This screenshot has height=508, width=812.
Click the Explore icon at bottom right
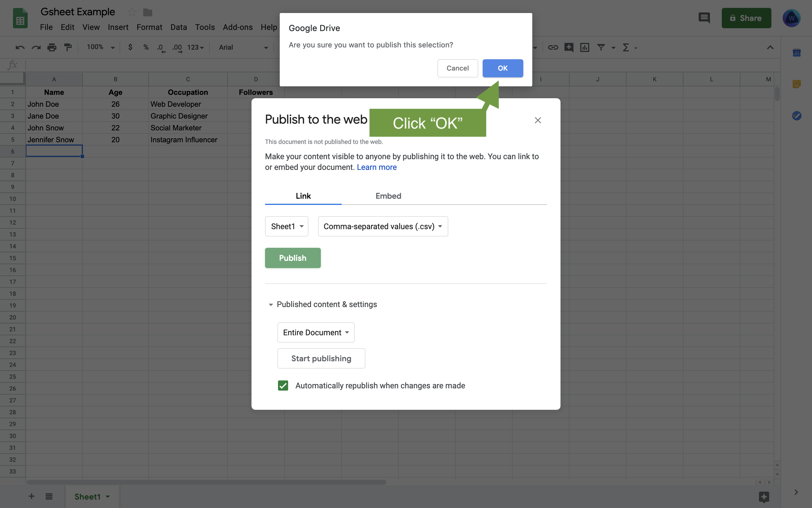pos(764,497)
